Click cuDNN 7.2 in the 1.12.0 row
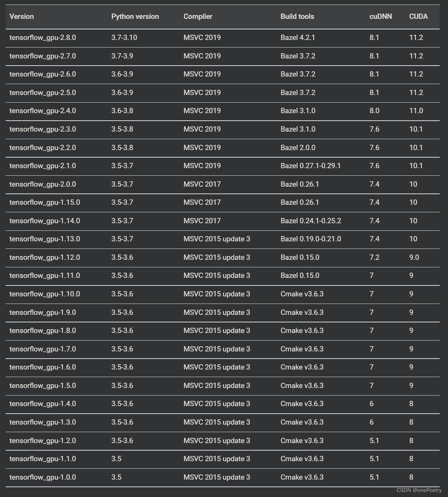448x497 pixels. pyautogui.click(x=375, y=258)
